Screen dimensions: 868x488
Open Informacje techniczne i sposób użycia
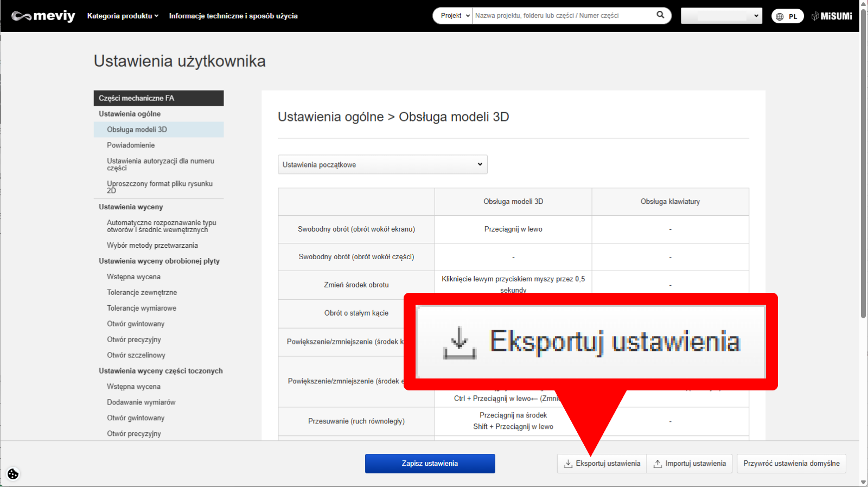point(233,16)
